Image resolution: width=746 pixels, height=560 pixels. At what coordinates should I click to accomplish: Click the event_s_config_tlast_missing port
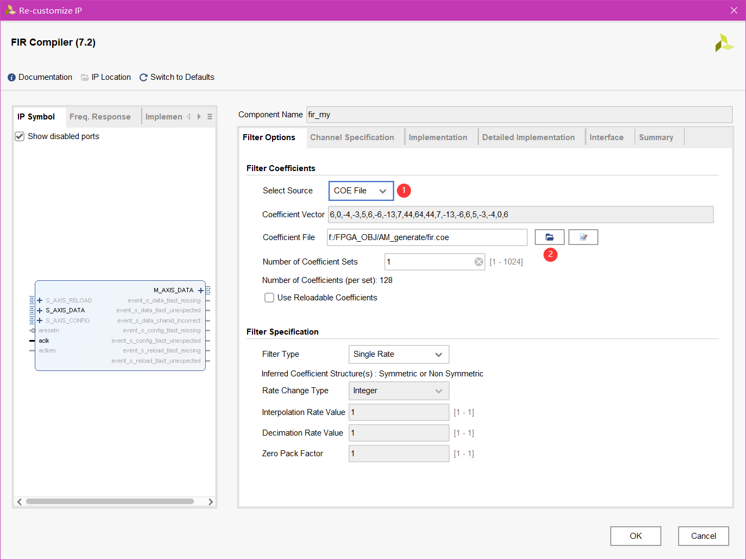coord(161,331)
